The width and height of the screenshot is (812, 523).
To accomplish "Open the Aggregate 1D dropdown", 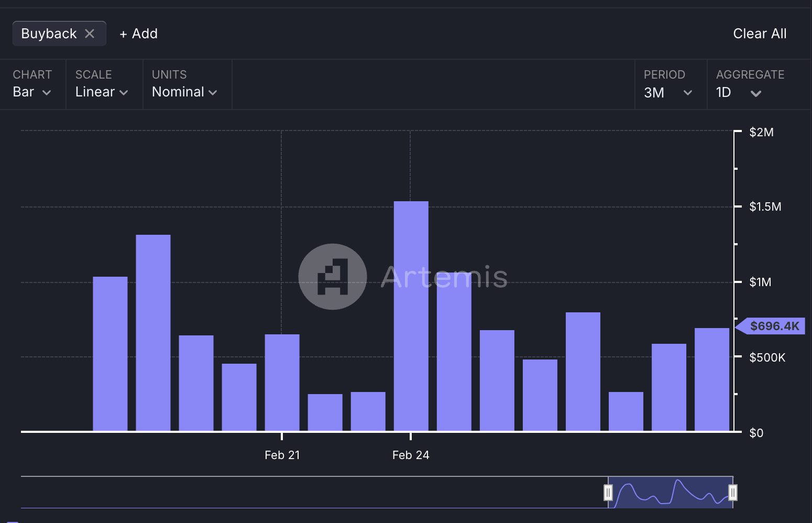I will click(738, 93).
